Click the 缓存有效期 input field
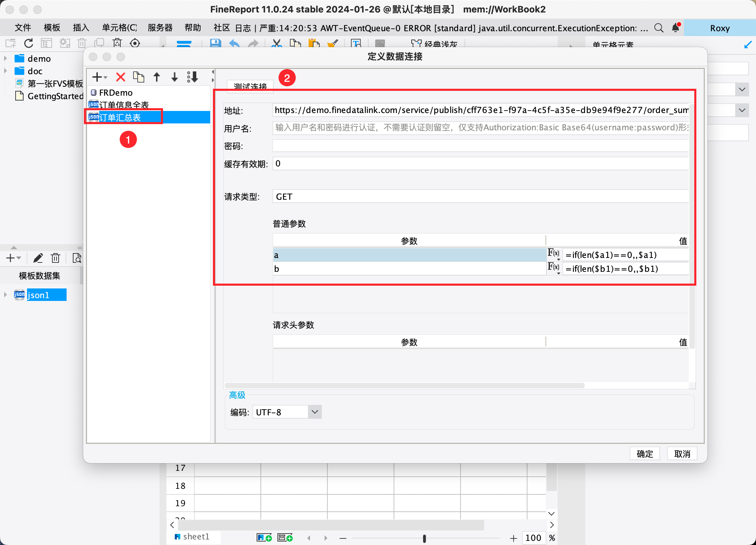 [480, 164]
